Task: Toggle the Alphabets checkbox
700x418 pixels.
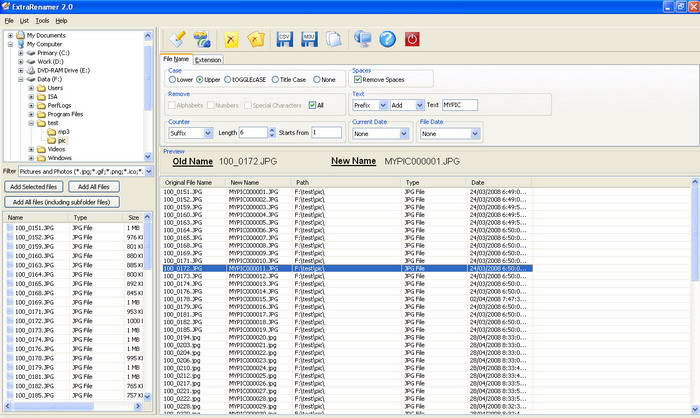Action: [x=171, y=105]
